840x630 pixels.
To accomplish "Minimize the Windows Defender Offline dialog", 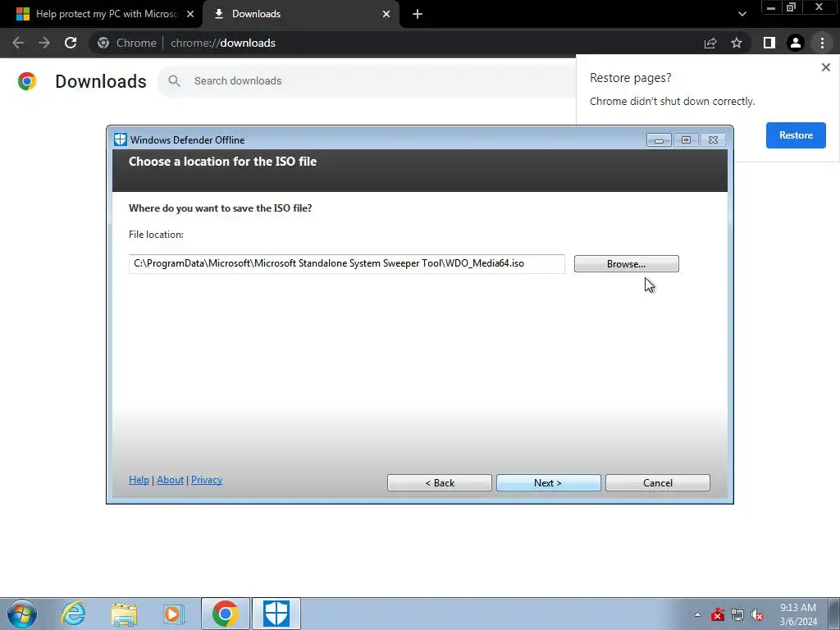I will tap(659, 140).
